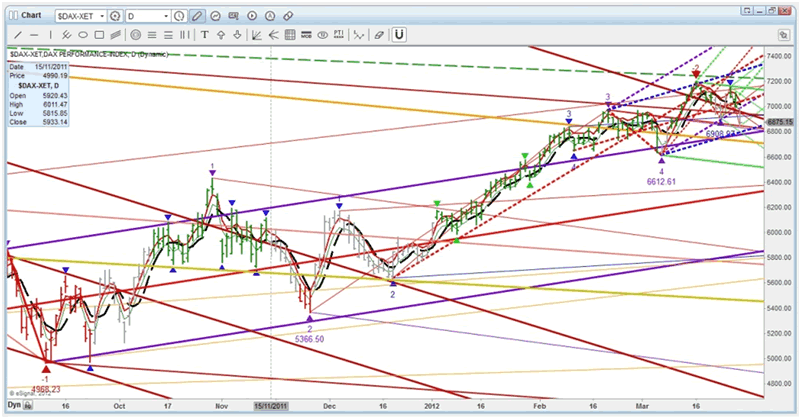Image resolution: width=800 pixels, height=419 pixels.
Task: Select the regression channel tool
Action: click(x=116, y=35)
